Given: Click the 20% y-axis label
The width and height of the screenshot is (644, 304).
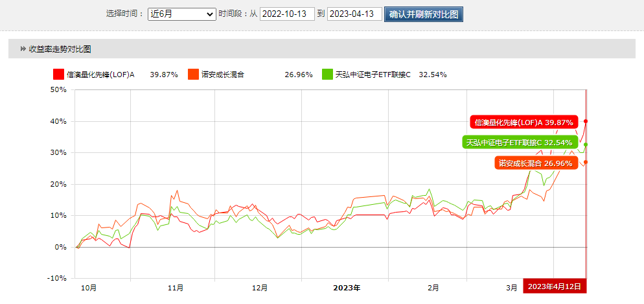Looking at the screenshot, I should 60,184.
